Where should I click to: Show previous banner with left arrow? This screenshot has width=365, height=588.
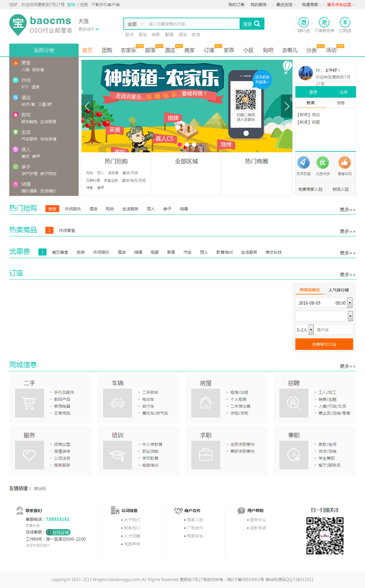pos(88,107)
